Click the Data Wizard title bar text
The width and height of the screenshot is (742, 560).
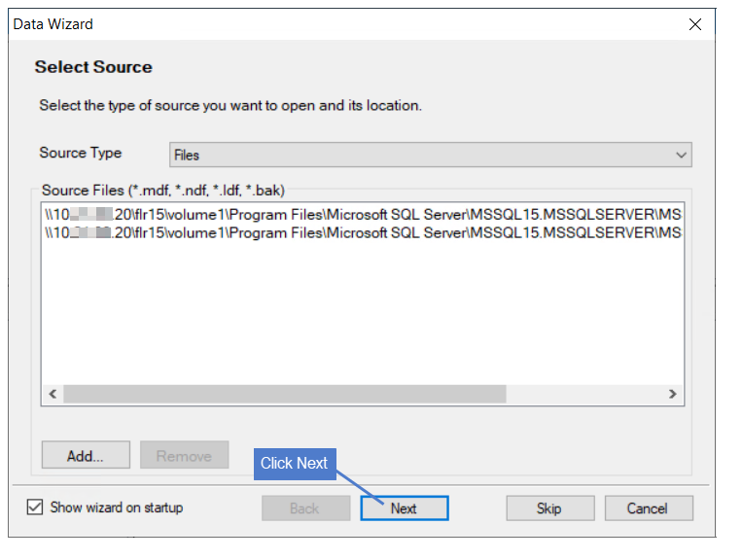click(x=53, y=24)
